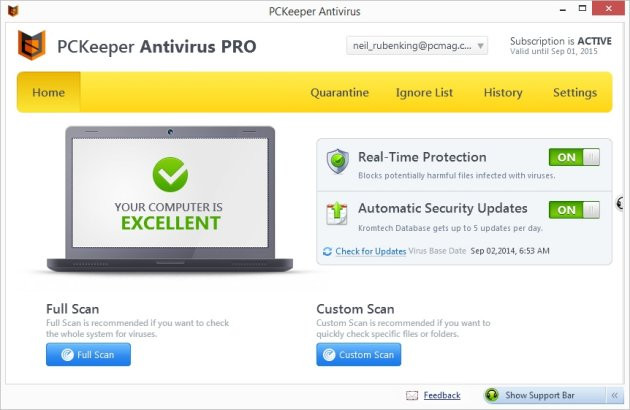Maximize the PCKeeper Antivirus window

(x=582, y=8)
